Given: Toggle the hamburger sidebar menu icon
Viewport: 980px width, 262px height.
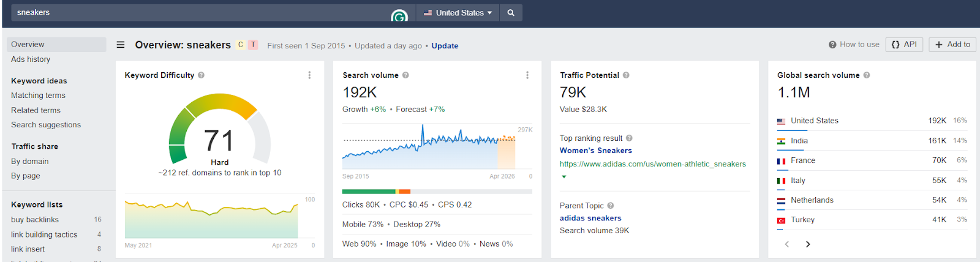Looking at the screenshot, I should [x=121, y=45].
